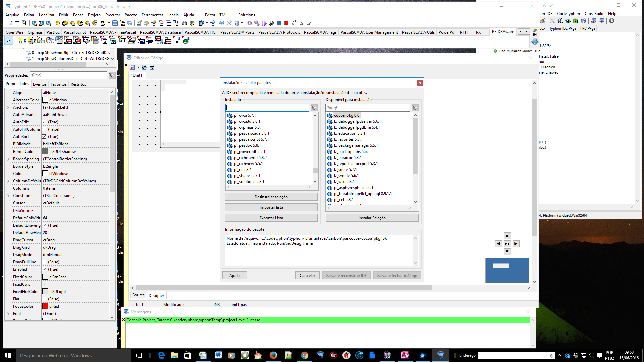Image resolution: width=644 pixels, height=362 pixels.
Task: Check the AutoFillColumns property checkbox
Action: [x=44, y=129]
